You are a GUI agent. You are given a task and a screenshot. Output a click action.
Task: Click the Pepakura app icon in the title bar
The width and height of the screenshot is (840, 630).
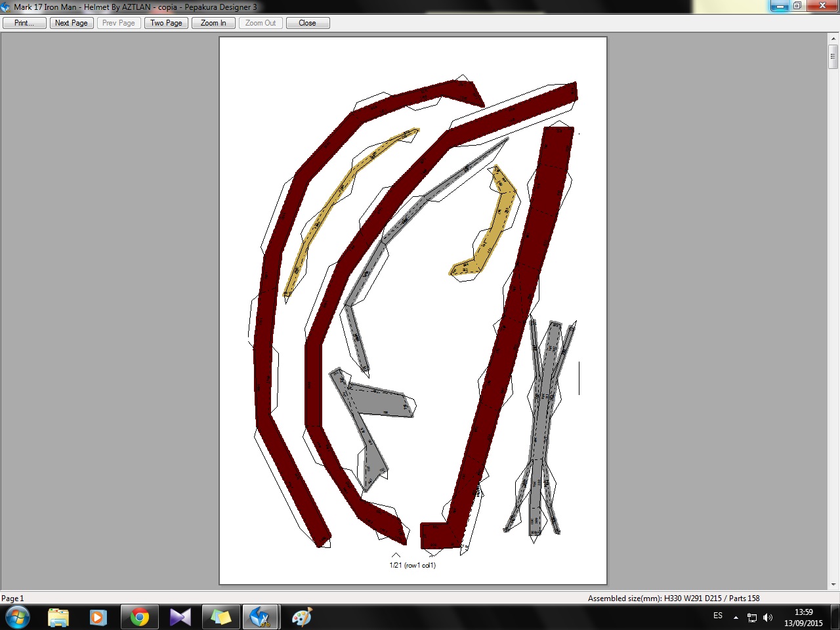tap(6, 7)
